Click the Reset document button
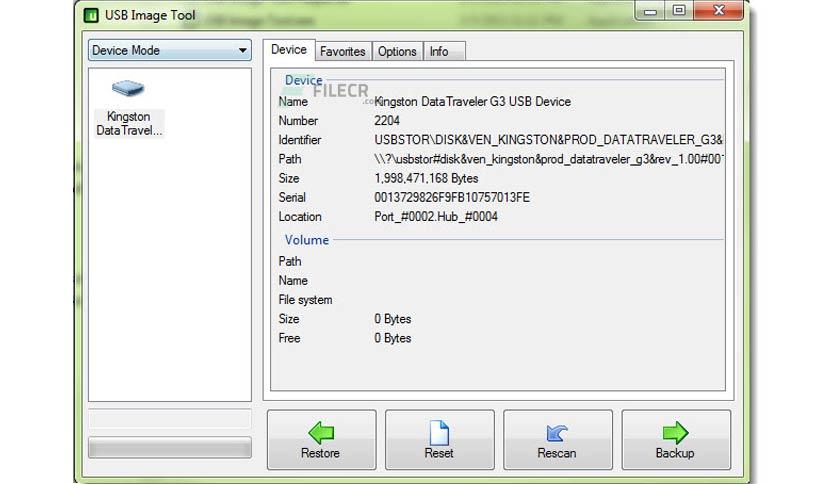Image resolution: width=836 pixels, height=484 pixels. pyautogui.click(x=439, y=440)
